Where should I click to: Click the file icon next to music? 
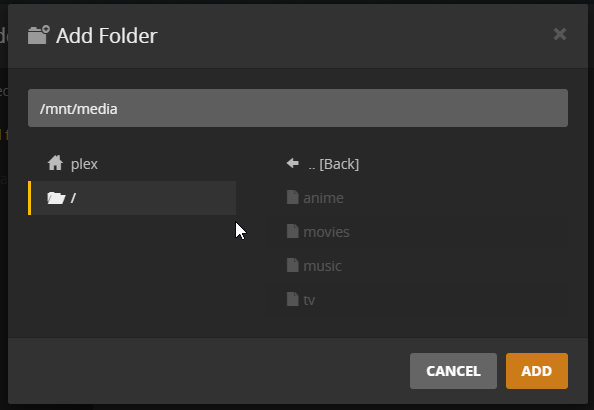(x=292, y=265)
